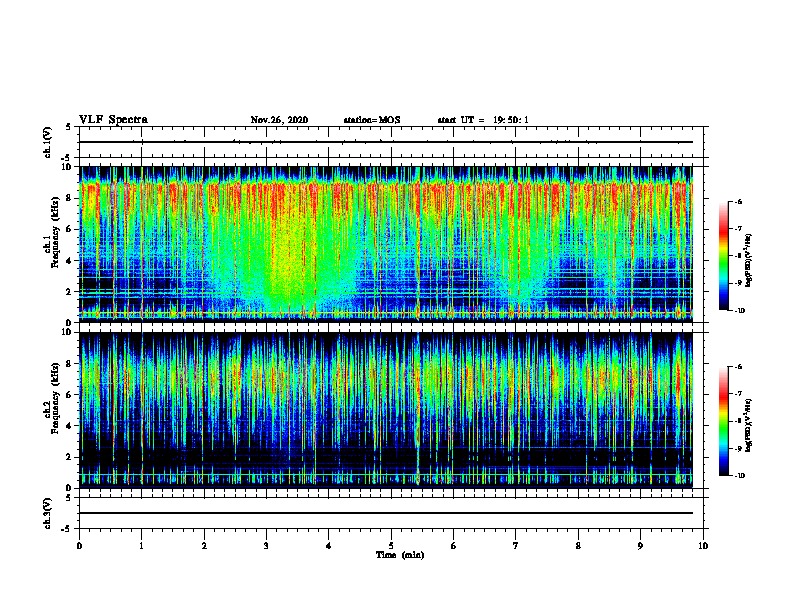The height and width of the screenshot is (612, 792).
Task: Click the ch.1 voltage waveform trace
Action: pyautogui.click(x=386, y=142)
